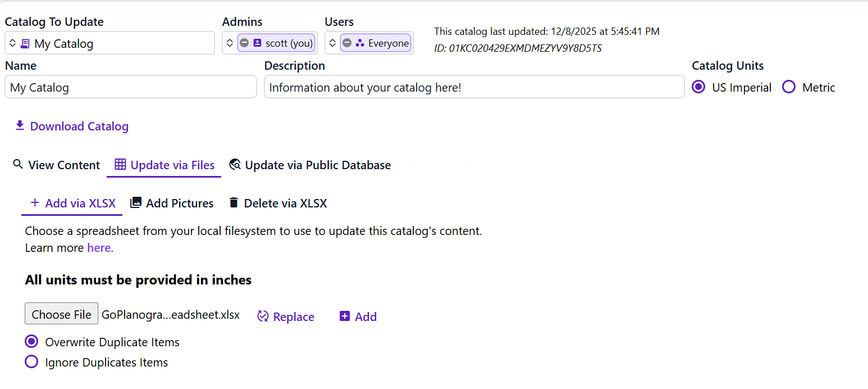Screen dimensions: 868x389
Task: Click the pictures icon for Add Pictures
Action: (x=136, y=203)
